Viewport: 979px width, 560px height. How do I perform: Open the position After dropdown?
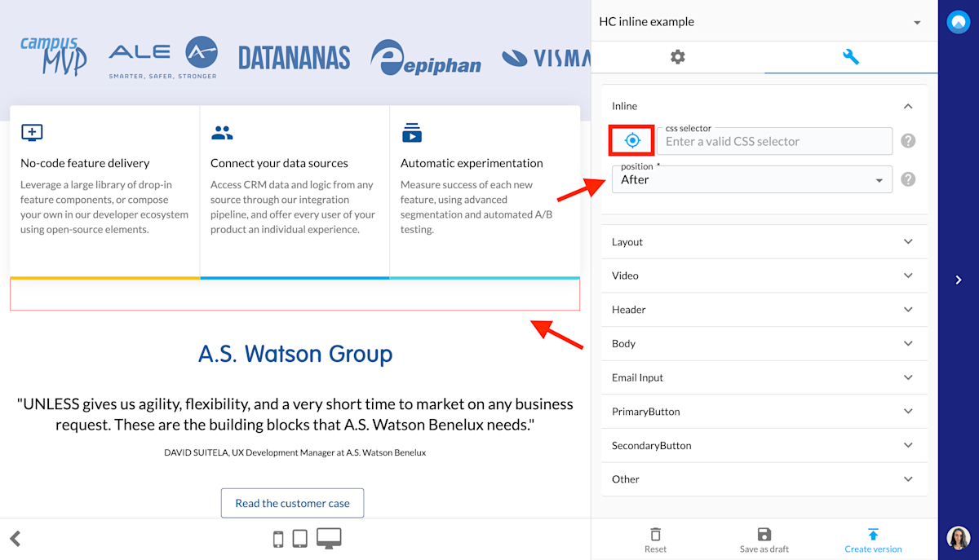click(x=752, y=179)
